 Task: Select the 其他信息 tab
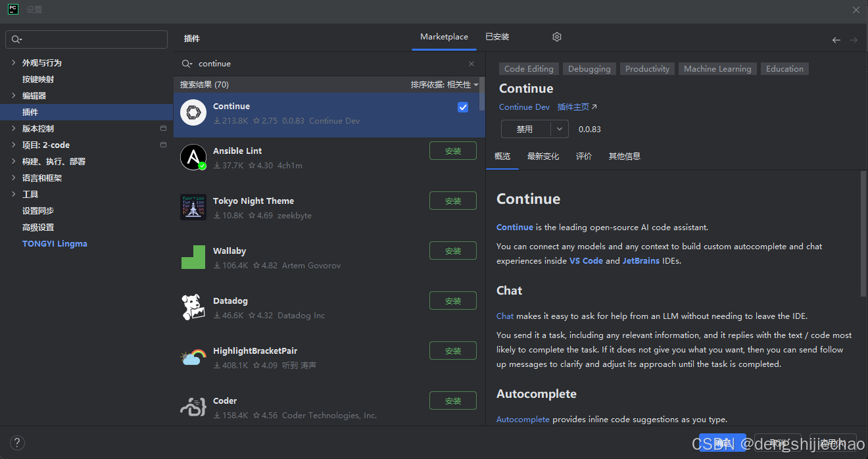click(625, 157)
